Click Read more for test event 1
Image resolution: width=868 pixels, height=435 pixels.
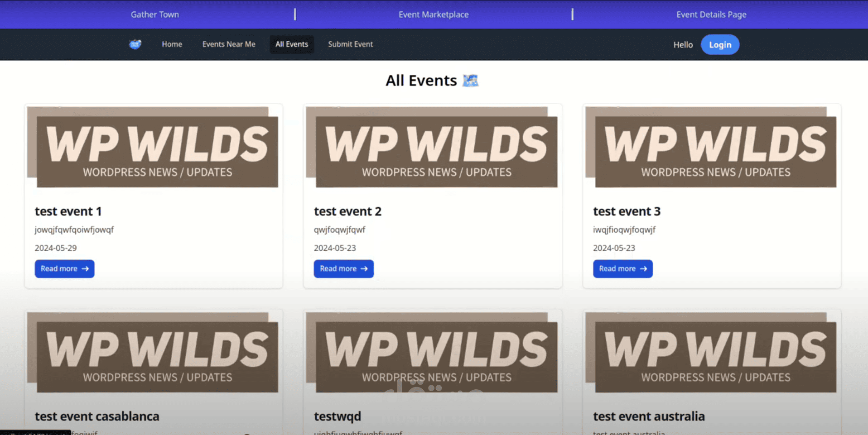coord(64,268)
